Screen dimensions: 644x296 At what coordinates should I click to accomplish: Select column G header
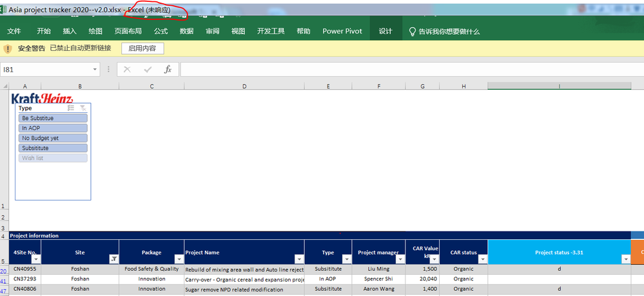point(422,86)
